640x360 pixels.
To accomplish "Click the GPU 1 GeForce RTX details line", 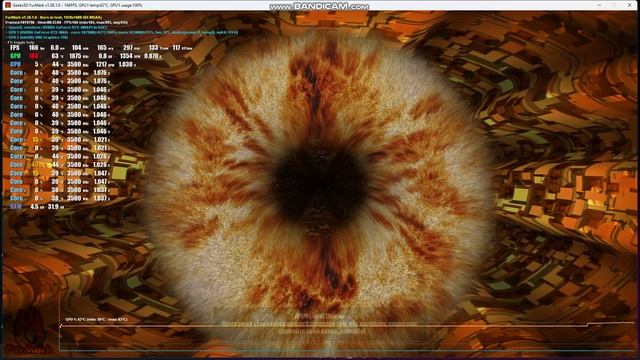I will click(x=122, y=32).
